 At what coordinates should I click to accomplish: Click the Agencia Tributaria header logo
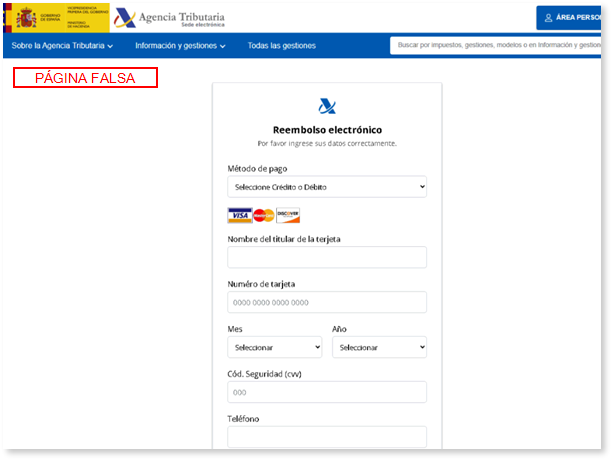tap(168, 18)
